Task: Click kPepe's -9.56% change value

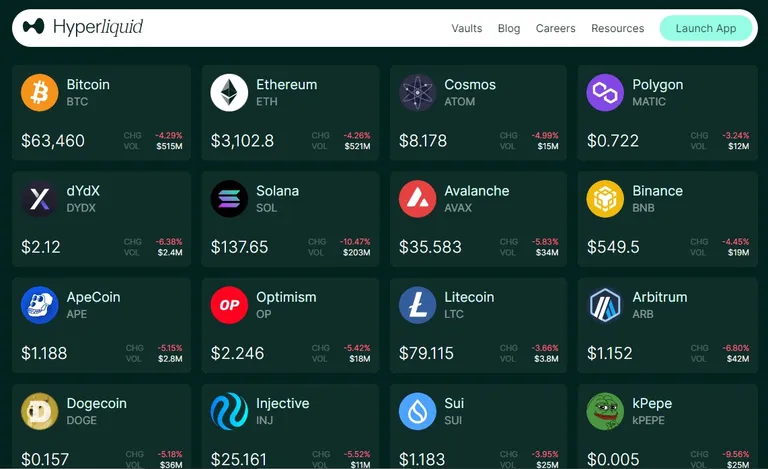Action: (736, 454)
